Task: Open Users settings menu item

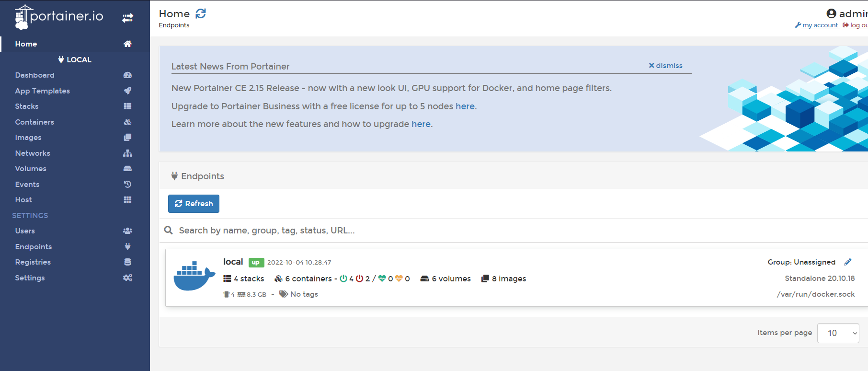Action: [25, 231]
